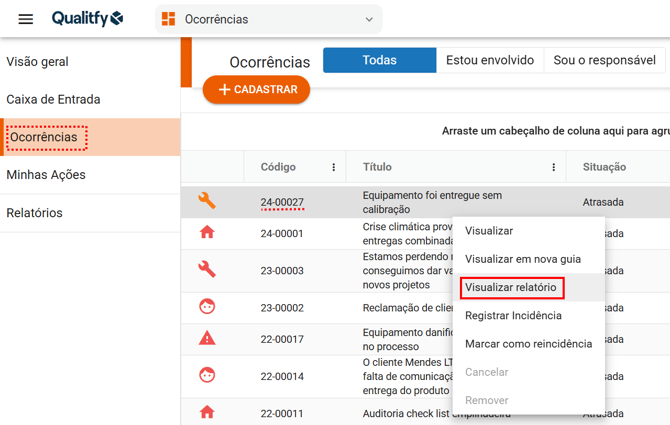Open the hamburger navigation menu
This screenshot has height=425, width=670.
click(x=26, y=19)
